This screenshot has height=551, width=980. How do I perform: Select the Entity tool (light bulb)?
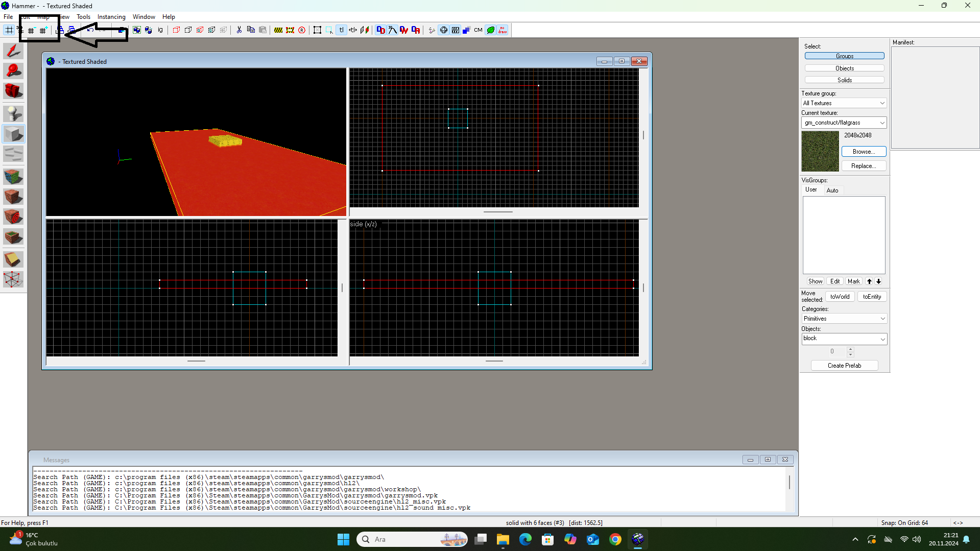pos(13,114)
